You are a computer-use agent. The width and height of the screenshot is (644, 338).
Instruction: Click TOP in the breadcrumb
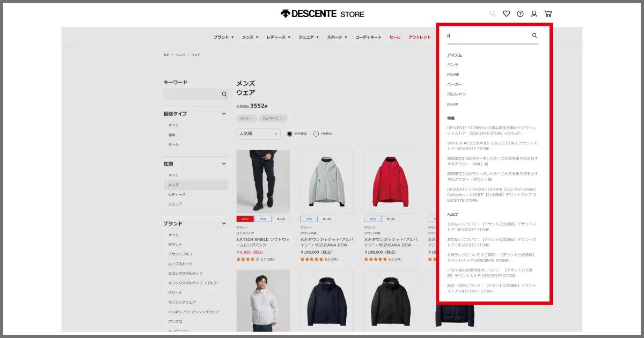166,55
